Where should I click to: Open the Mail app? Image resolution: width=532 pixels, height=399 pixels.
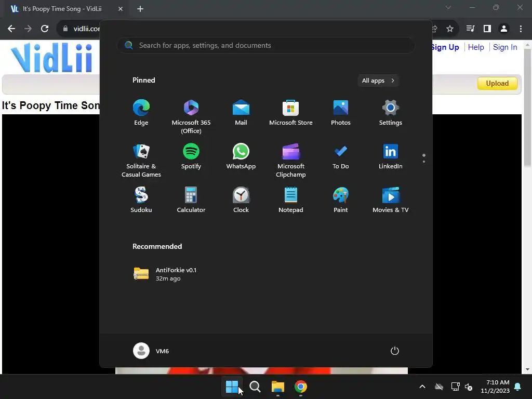tap(241, 113)
